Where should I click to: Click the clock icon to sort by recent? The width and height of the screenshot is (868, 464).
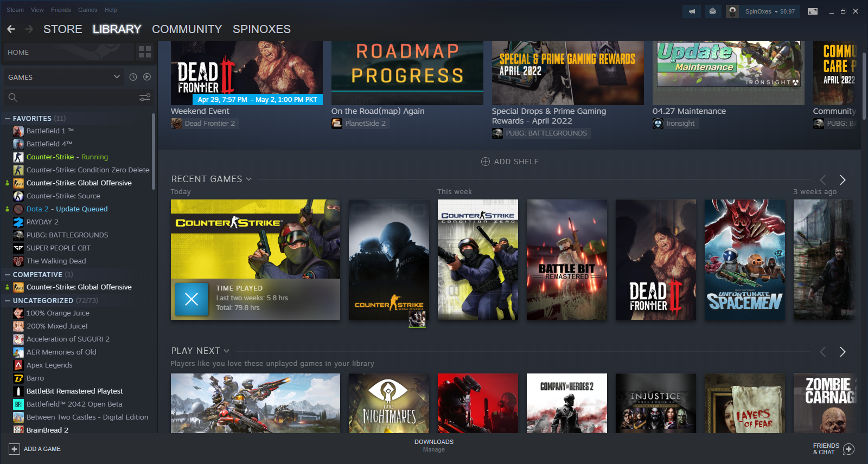(x=133, y=77)
